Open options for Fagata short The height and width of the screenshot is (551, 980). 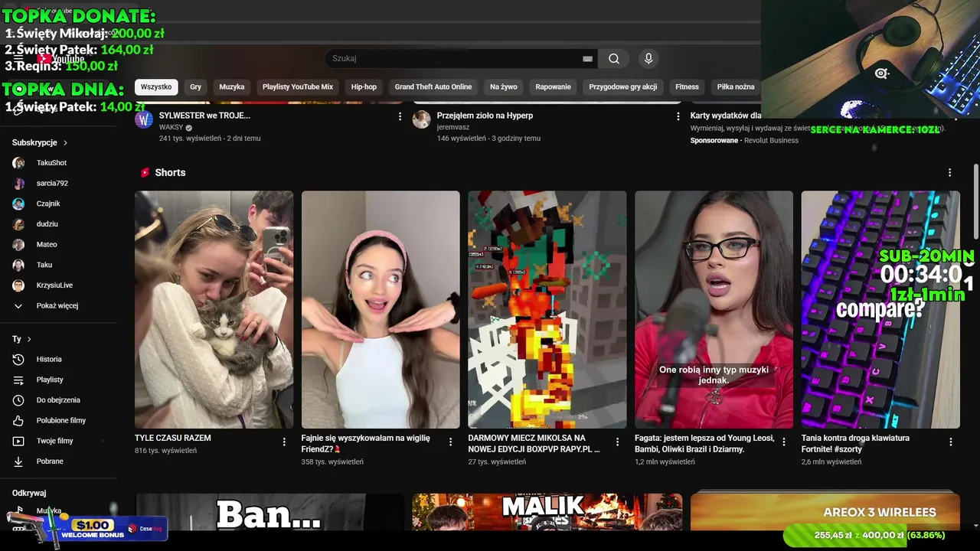point(784,442)
